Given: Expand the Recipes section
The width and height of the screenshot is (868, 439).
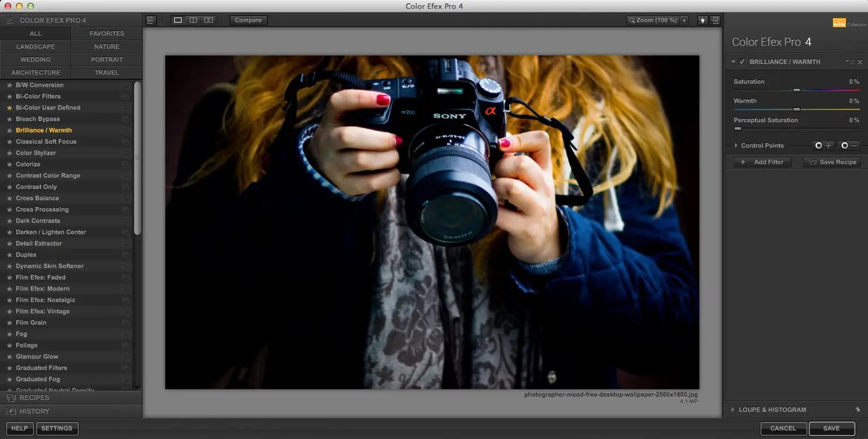Looking at the screenshot, I should 71,398.
